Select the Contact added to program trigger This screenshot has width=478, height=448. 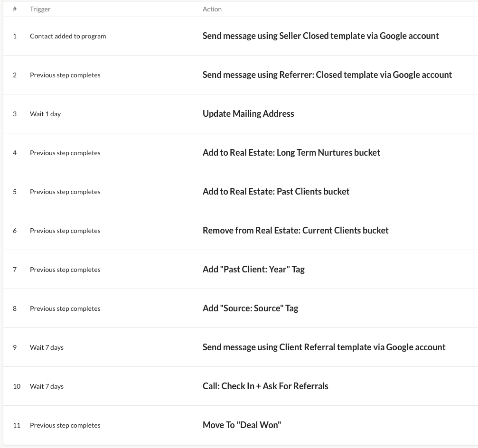click(68, 36)
